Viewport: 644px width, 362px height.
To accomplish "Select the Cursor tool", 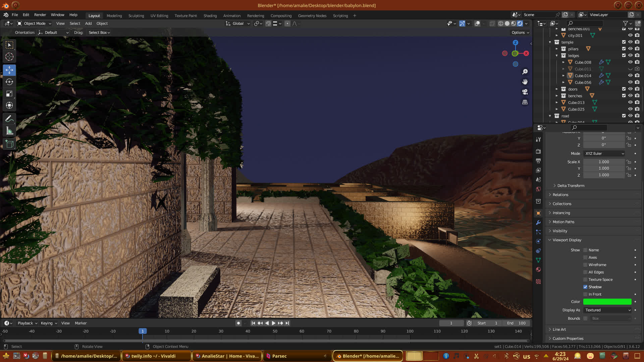I will (9, 57).
